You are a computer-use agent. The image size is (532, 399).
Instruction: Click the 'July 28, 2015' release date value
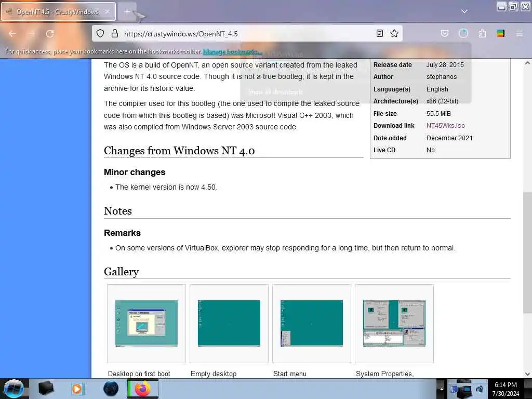445,64
